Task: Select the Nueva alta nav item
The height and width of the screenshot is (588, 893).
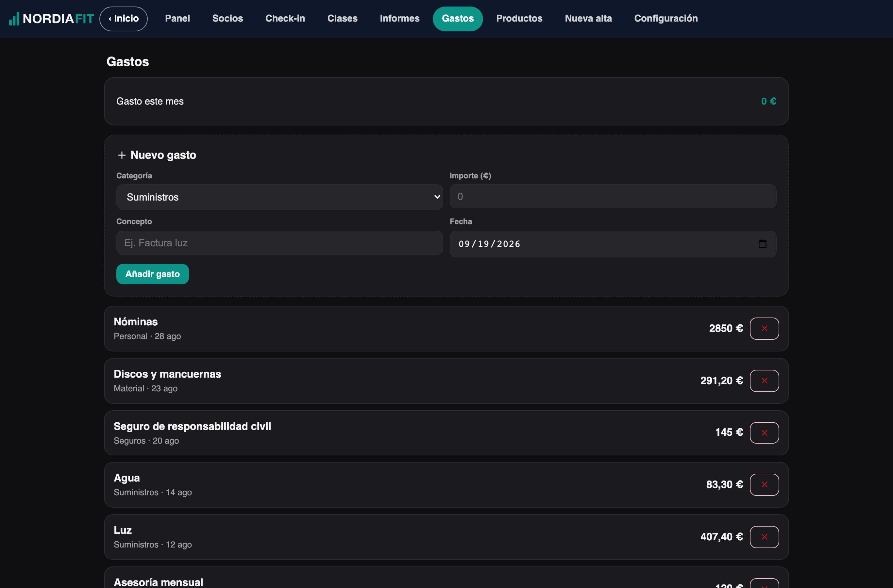Action: coord(588,19)
